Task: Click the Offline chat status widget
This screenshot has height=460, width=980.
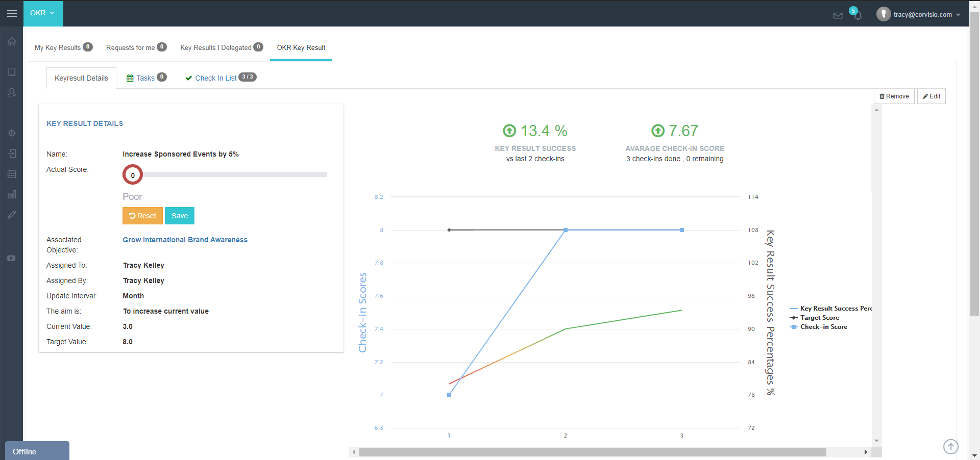Action: click(37, 451)
